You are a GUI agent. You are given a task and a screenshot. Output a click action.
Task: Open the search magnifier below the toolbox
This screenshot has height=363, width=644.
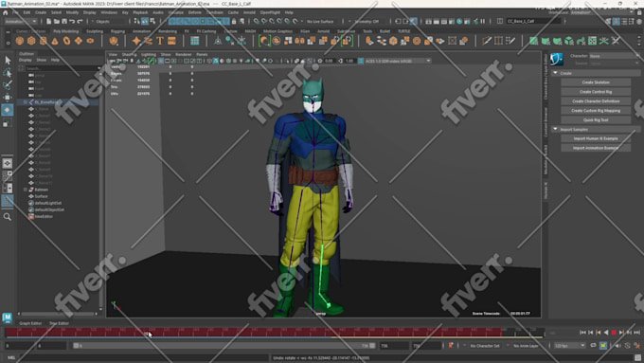pos(8,217)
